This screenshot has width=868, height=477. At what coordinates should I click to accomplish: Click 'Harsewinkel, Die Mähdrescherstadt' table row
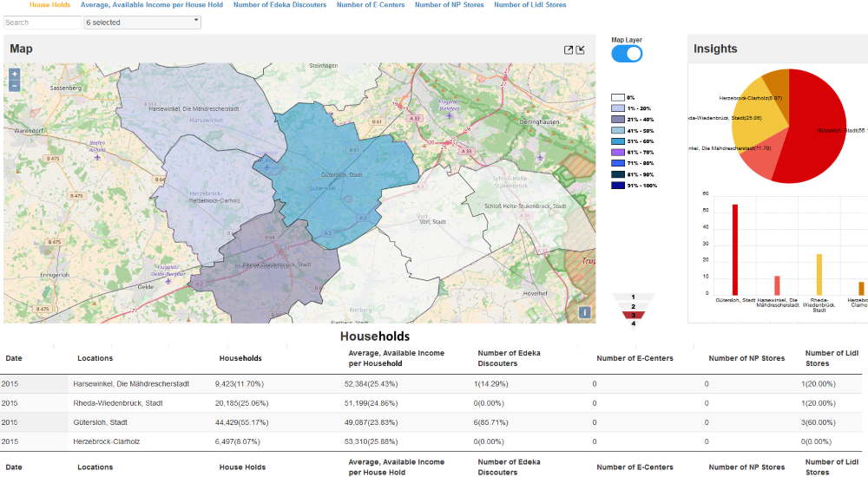tap(431, 384)
